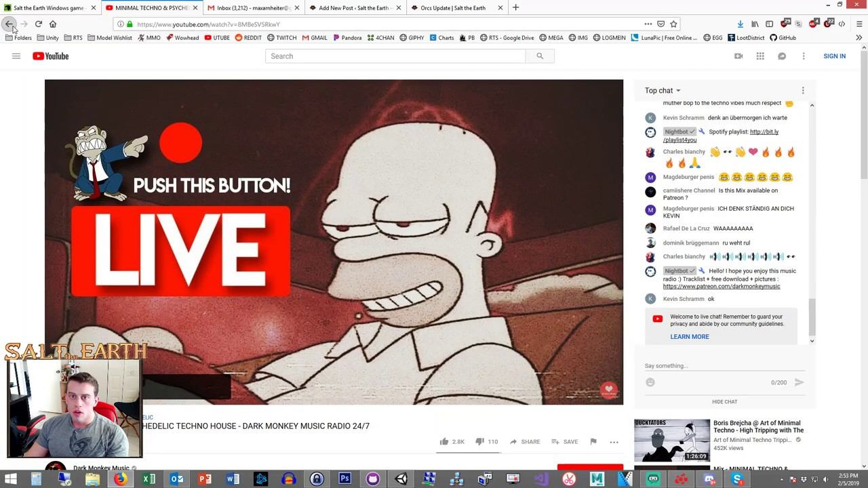Open the Windows Start button
Image resolution: width=868 pixels, height=488 pixels.
coord(10,479)
